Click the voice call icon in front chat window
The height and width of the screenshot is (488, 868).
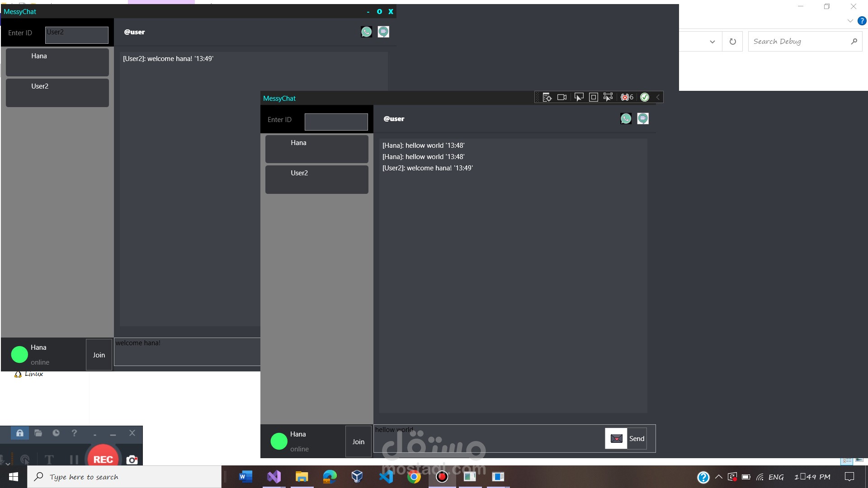(626, 118)
